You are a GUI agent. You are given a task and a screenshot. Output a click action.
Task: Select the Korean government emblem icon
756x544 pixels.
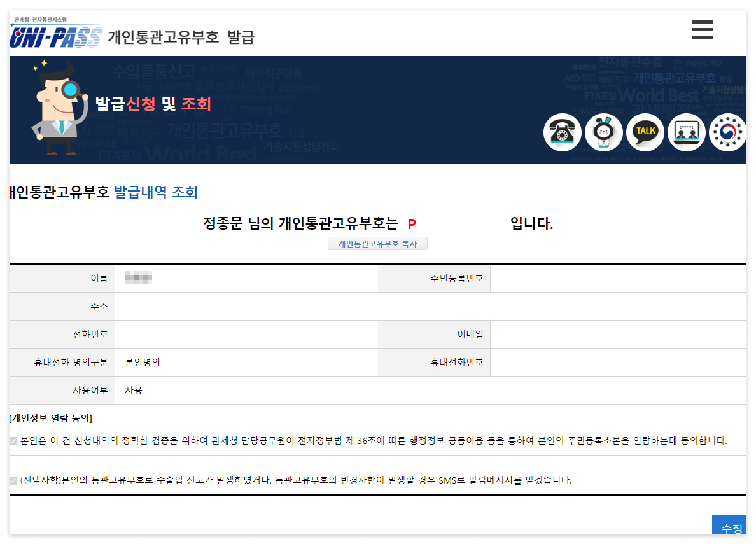(x=727, y=132)
